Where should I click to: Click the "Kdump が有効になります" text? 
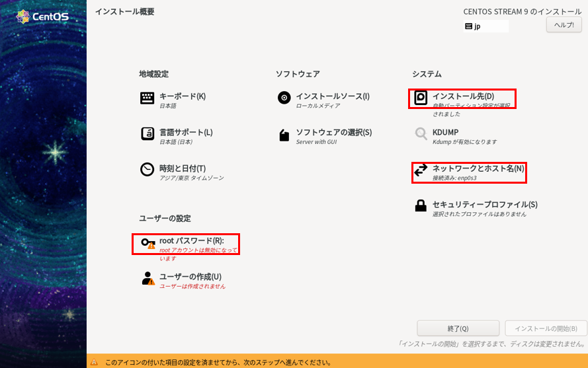click(x=464, y=142)
